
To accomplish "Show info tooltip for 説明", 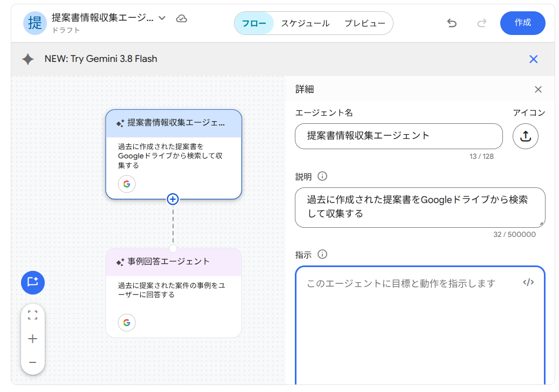I will tap(322, 176).
